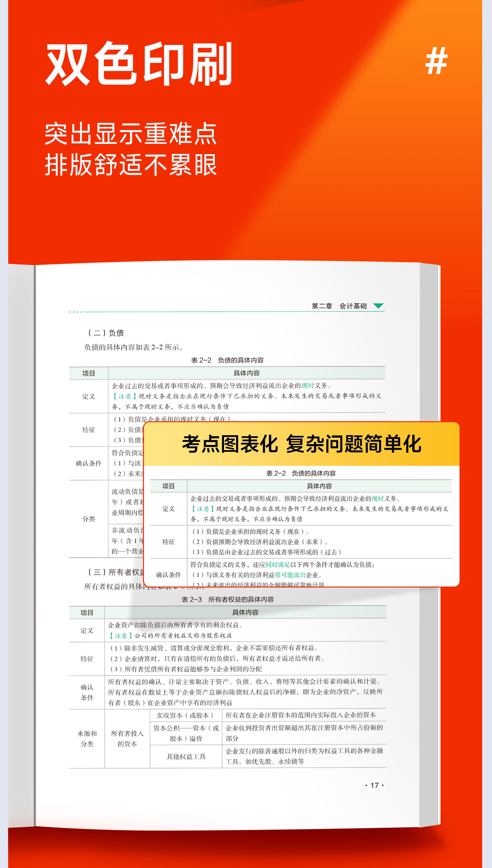
Task: Select the 资本公积——资本（或股本）溢价 cell
Action: pos(186,733)
